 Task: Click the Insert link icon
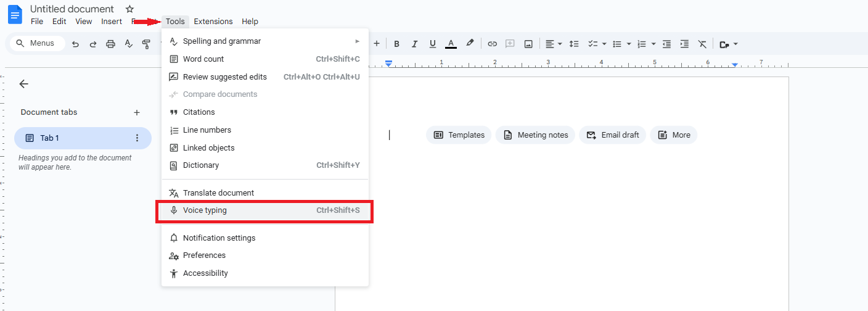pos(492,44)
